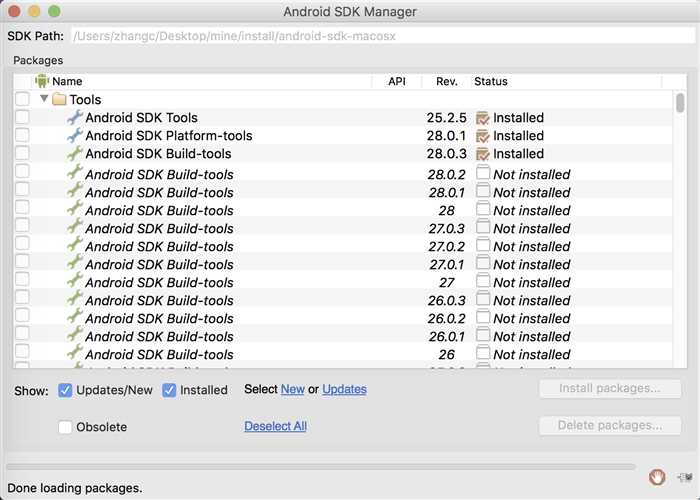Click the 'Tools' folder label
Screen dimensions: 700x500
pos(85,100)
